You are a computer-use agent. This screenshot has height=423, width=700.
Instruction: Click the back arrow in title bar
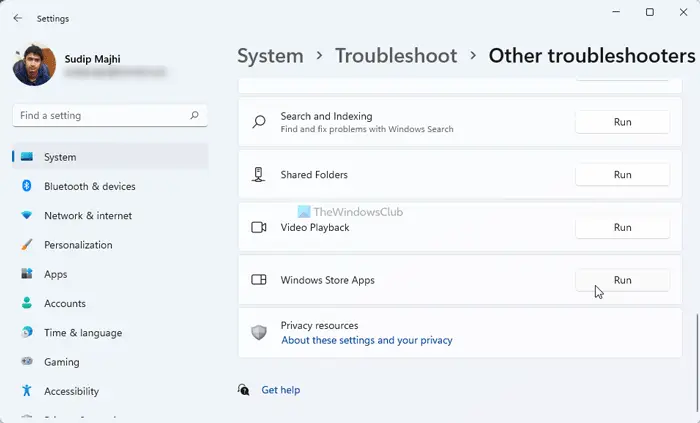click(17, 18)
